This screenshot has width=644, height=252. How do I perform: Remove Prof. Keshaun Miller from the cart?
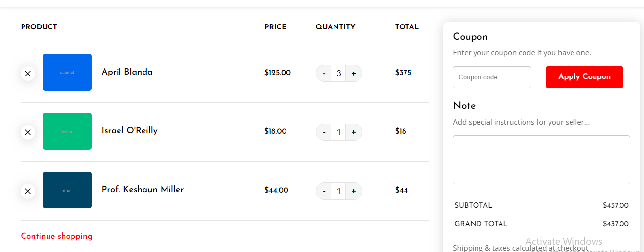click(x=28, y=191)
